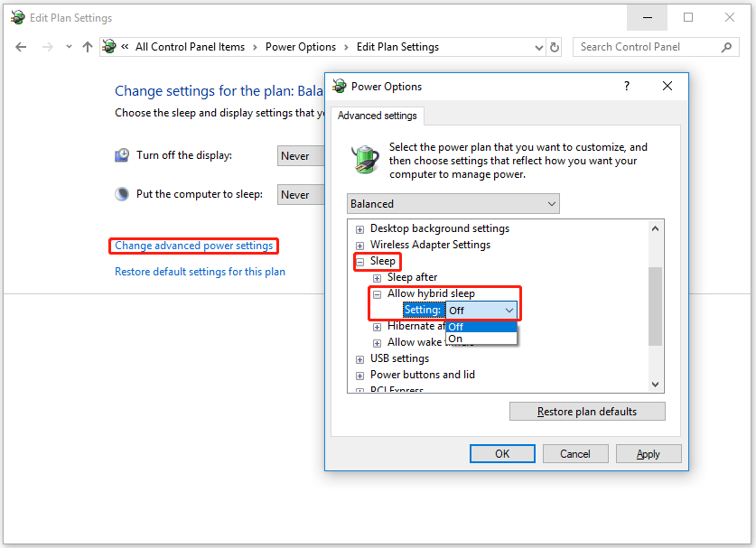Viewport: 756px width, 548px height.
Task: Choose Off in the setting list
Action: (x=481, y=327)
